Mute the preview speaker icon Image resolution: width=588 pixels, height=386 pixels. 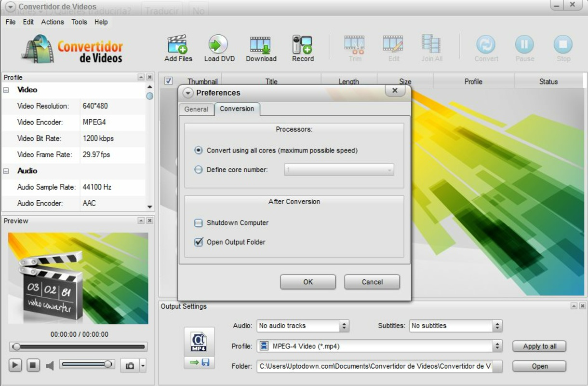[50, 366]
